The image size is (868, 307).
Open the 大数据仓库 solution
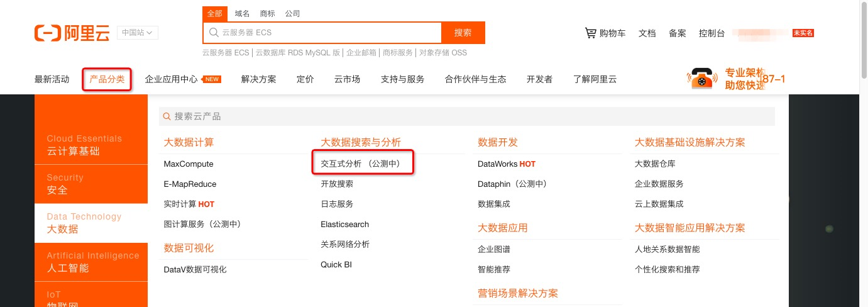[655, 164]
